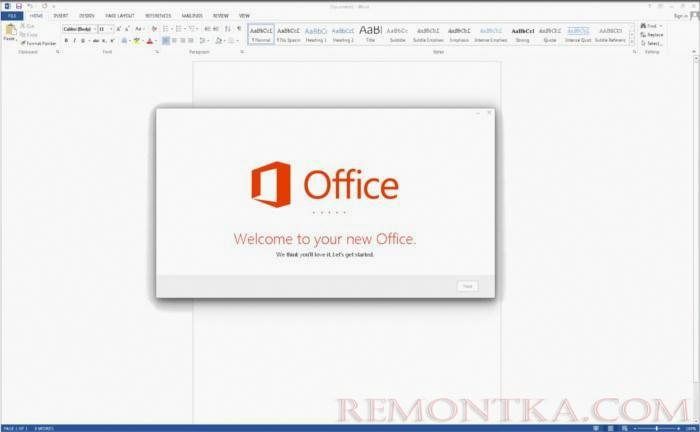This screenshot has width=700, height=432.
Task: Open Find in Editing group
Action: tap(651, 26)
